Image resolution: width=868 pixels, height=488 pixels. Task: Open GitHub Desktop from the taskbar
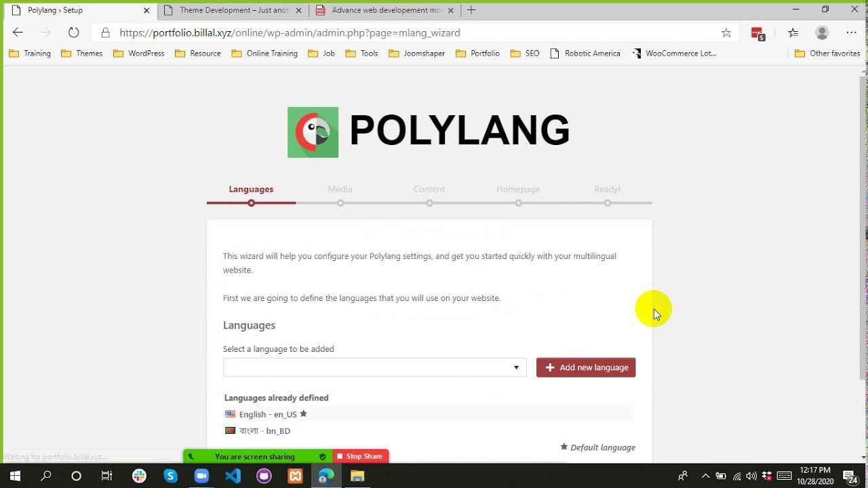[264, 476]
